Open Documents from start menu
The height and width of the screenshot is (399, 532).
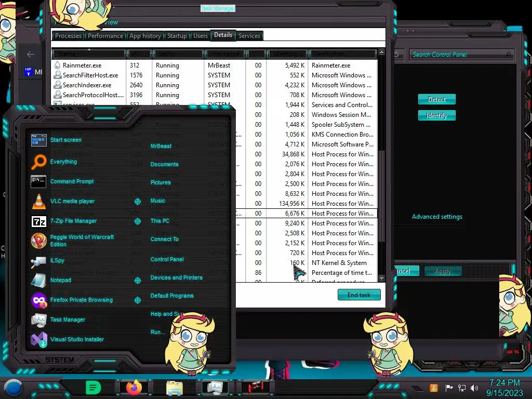point(164,164)
